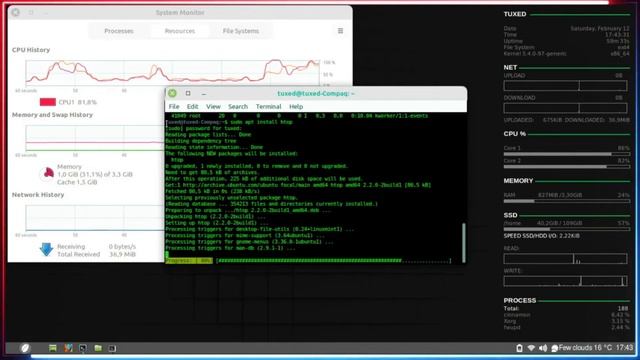Click the System Monitor title bar
Viewport: 640px width, 360px height.
click(180, 13)
